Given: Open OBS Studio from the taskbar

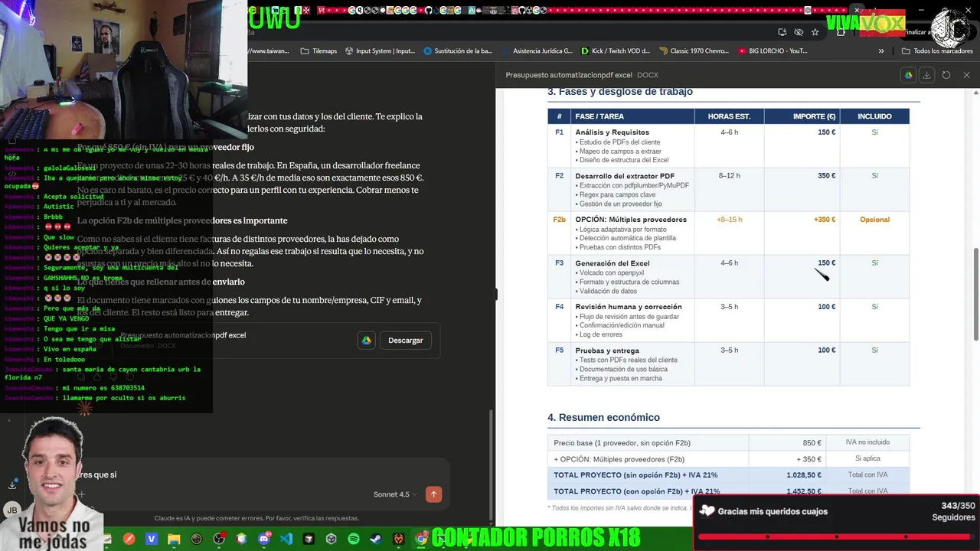Looking at the screenshot, I should (219, 540).
